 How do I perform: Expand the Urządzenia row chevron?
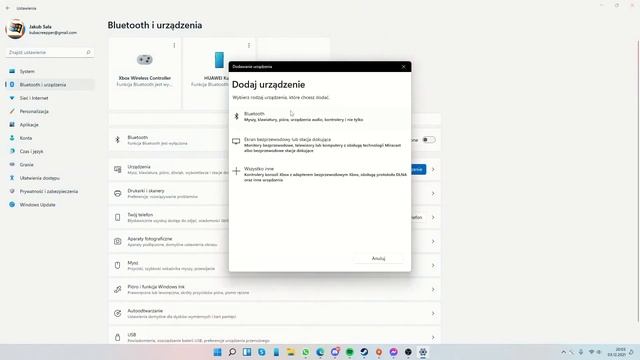click(433, 169)
